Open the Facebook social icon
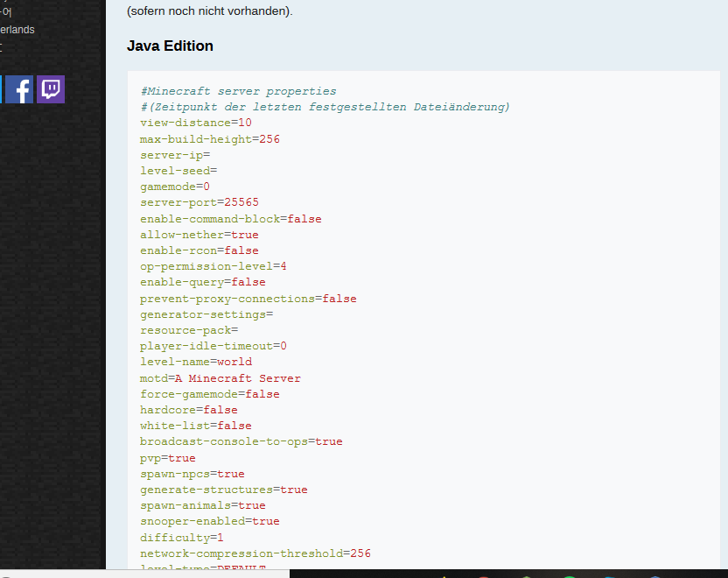728x578 pixels. (19, 89)
